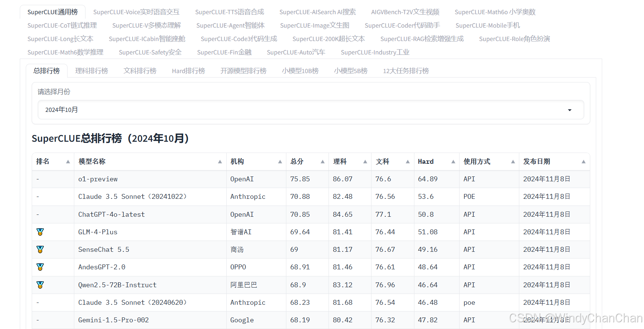Sort by the 理科 column arrow
This screenshot has height=329, width=644.
(365, 162)
